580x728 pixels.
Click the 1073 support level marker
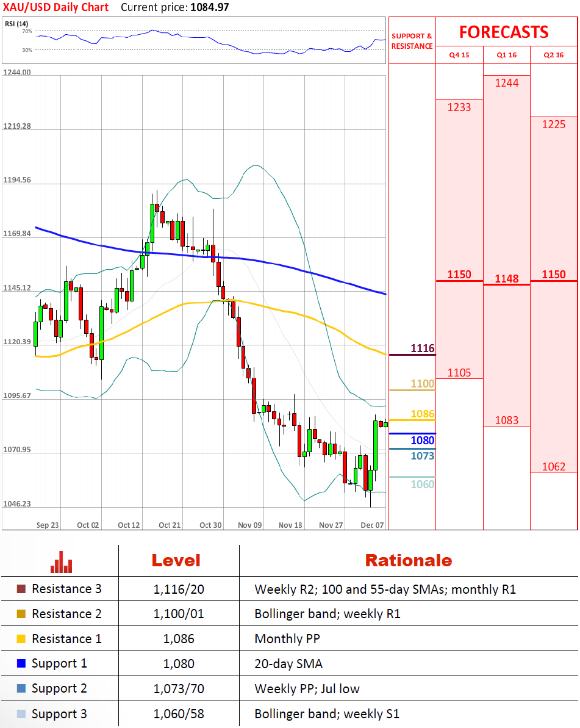tap(422, 456)
